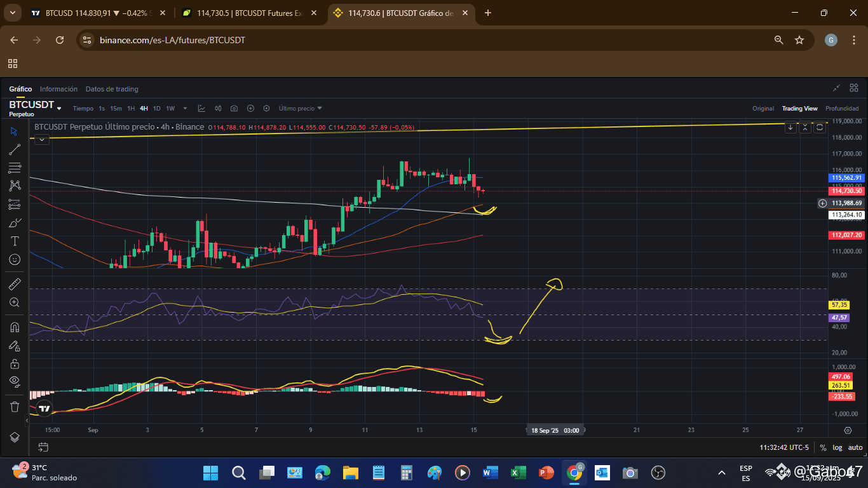
Task: Open the Último precio dropdown
Action: point(300,109)
